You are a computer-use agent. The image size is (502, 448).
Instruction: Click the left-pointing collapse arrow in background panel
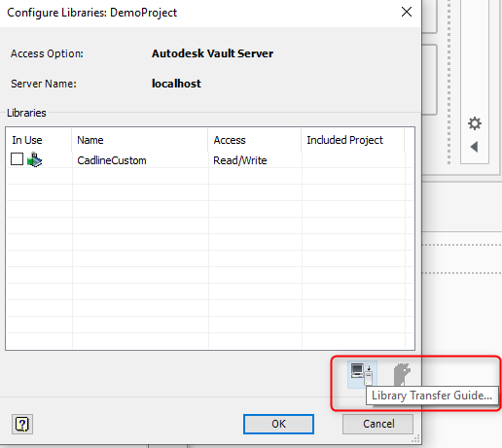(474, 147)
